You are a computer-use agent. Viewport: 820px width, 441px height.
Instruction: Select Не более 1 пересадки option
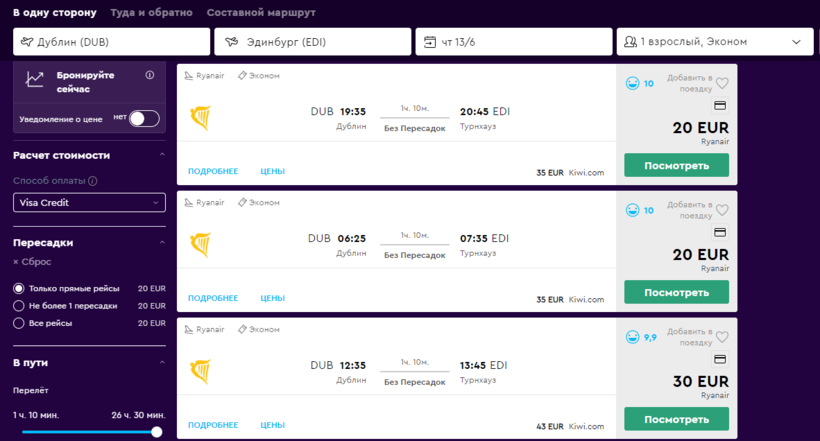coord(19,306)
